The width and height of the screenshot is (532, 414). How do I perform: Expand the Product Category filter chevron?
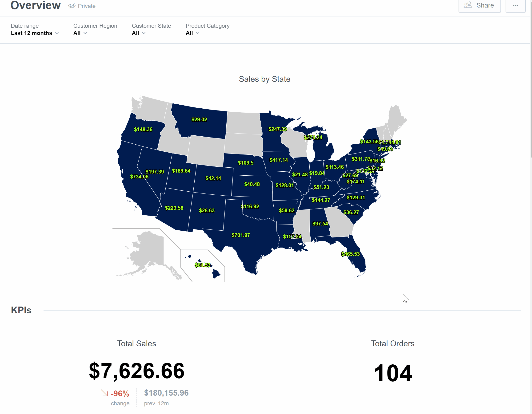pyautogui.click(x=198, y=33)
